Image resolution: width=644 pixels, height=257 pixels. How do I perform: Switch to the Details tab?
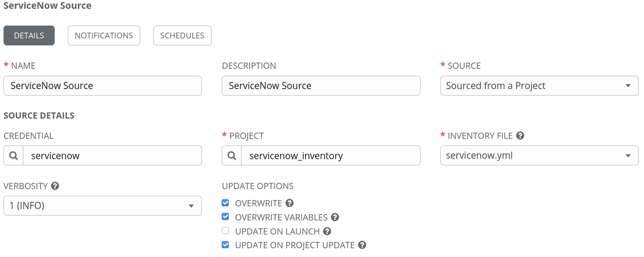coord(29,36)
